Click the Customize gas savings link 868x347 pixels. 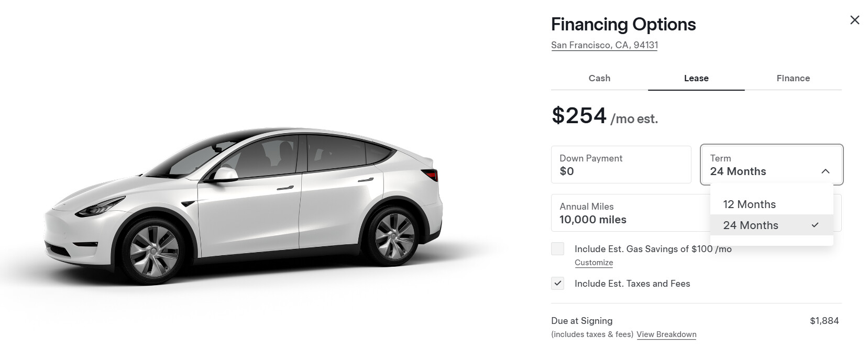click(x=594, y=263)
